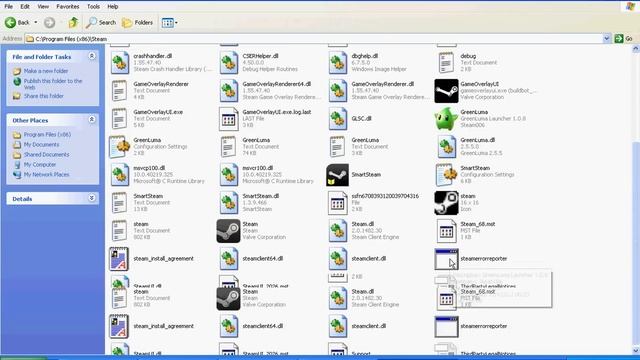The height and width of the screenshot is (360, 640).
Task: Select the SmartSteam 13 KB text document
Action: click(137, 202)
